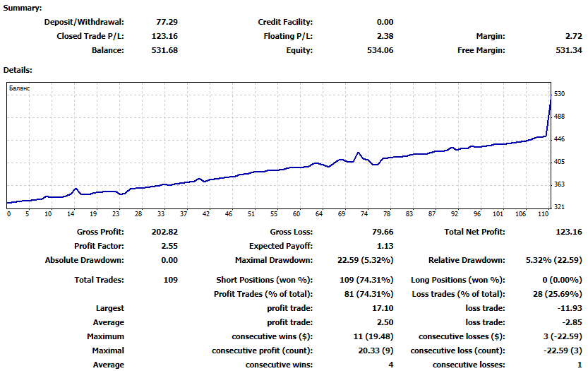Click the Deposit/Withdrawal value 77.29

167,22
